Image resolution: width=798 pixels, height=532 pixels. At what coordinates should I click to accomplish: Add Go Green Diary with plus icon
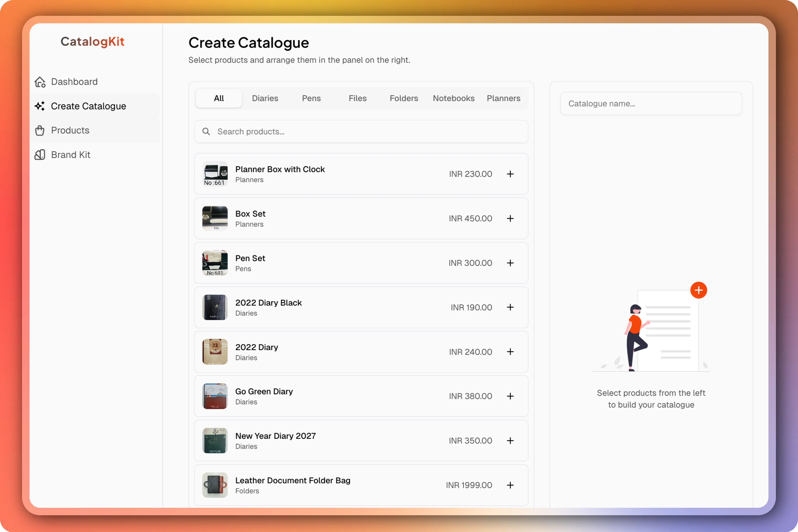coord(510,396)
